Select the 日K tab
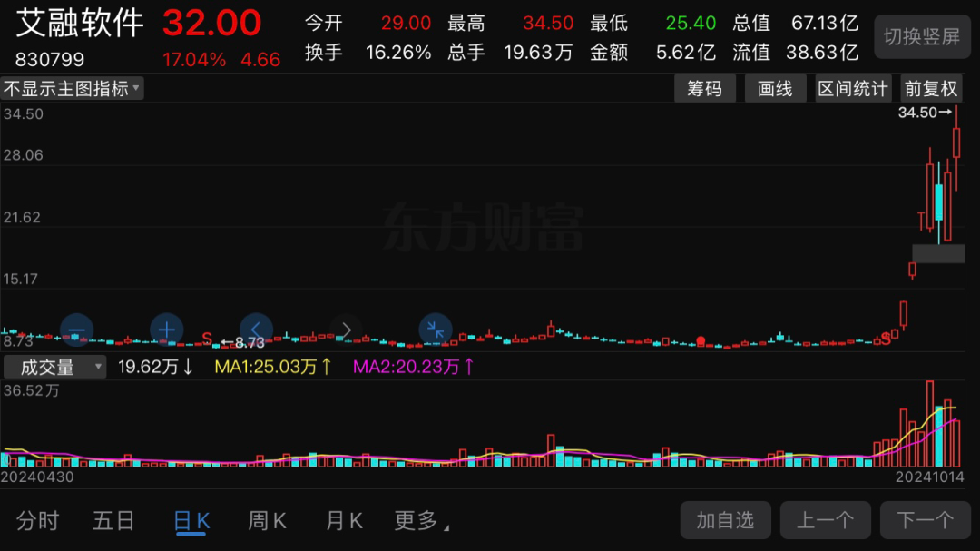 click(x=191, y=520)
